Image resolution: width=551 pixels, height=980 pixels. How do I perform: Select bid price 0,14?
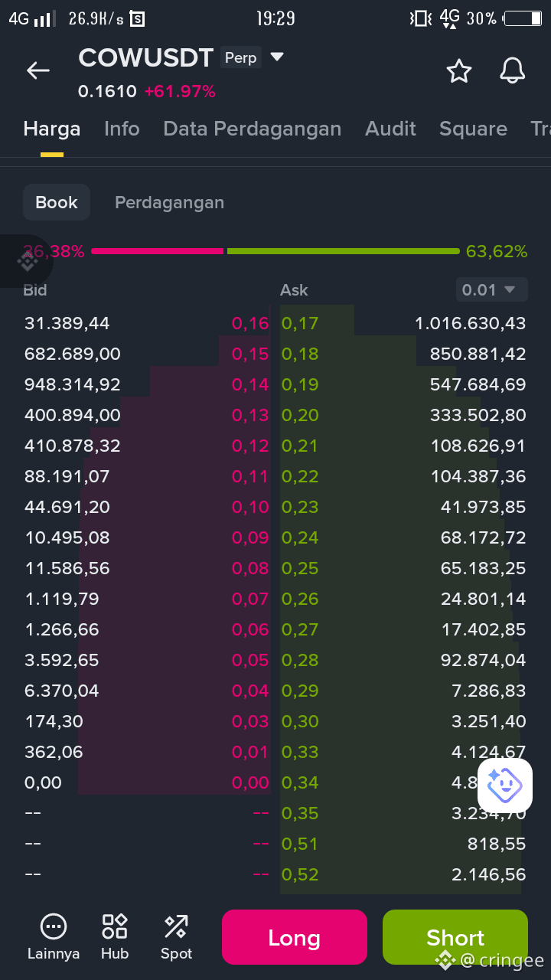250,384
